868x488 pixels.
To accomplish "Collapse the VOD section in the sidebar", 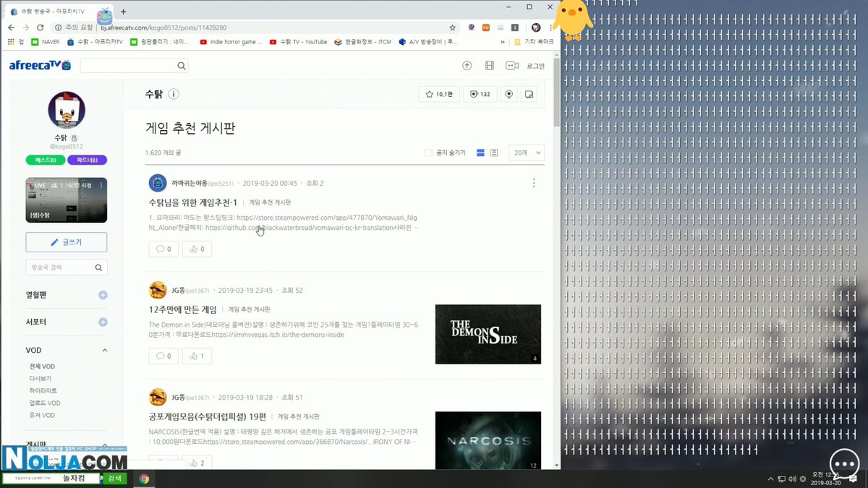I will tap(104, 350).
